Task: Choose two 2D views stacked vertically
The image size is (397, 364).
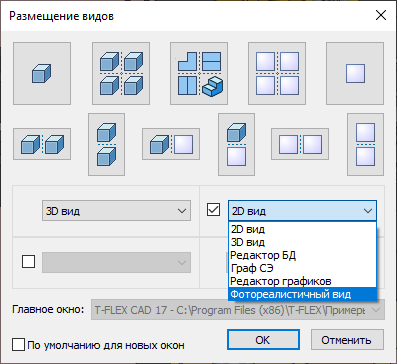Action: point(365,144)
